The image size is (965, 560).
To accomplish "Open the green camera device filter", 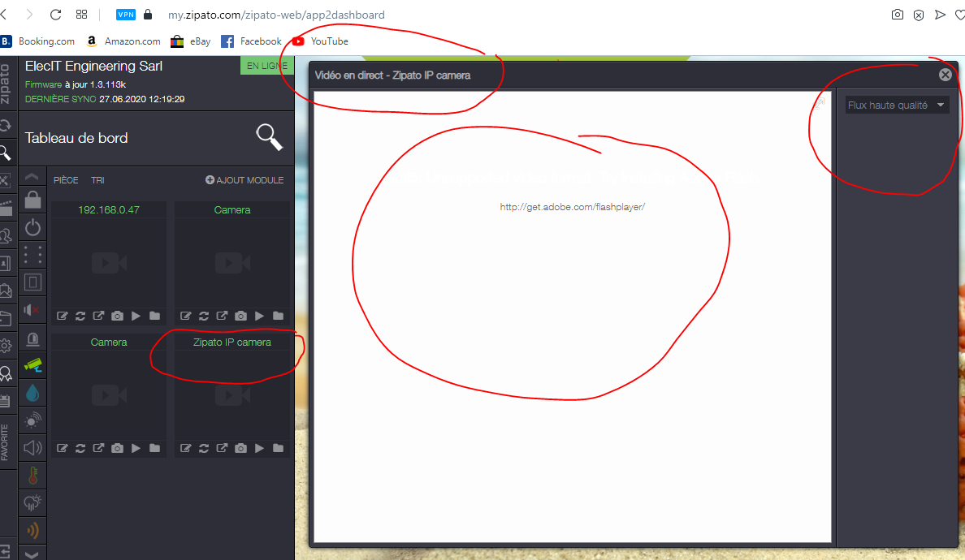I will (32, 365).
